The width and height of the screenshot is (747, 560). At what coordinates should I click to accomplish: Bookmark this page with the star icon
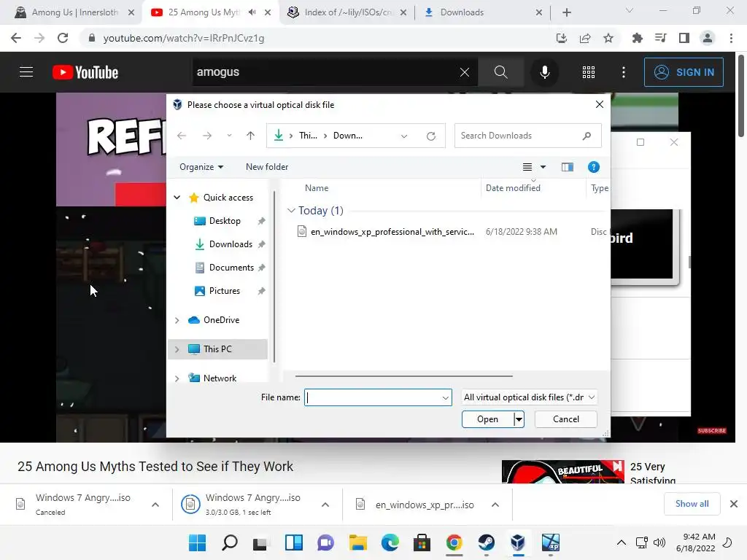(x=608, y=38)
